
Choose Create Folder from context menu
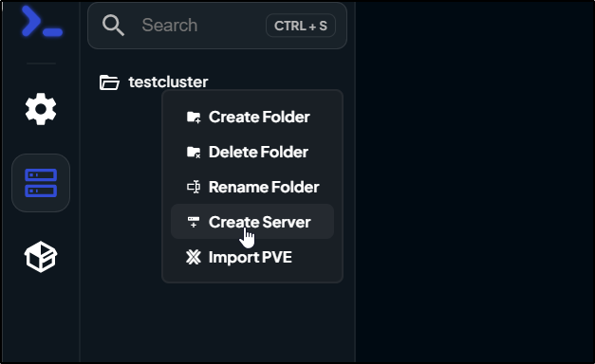pos(252,117)
